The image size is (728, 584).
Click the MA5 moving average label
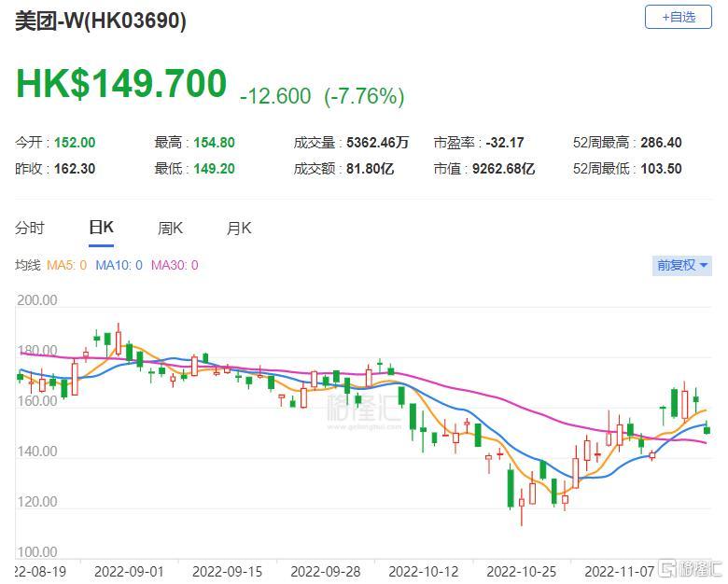67,265
